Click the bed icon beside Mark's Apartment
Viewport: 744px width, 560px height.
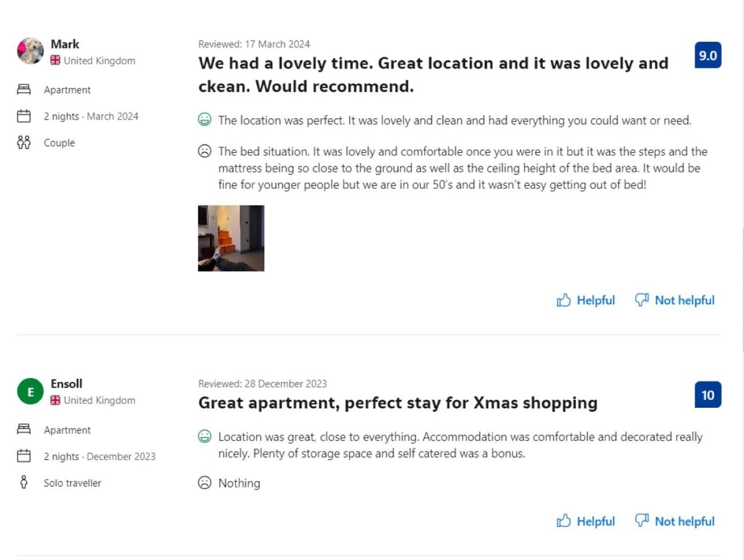(23, 89)
